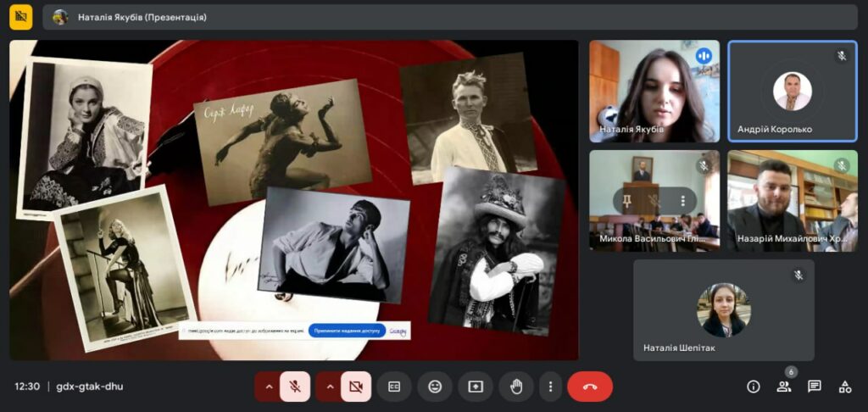The image size is (868, 412).
Task: Send a reaction with the emoji icon
Action: (x=435, y=387)
